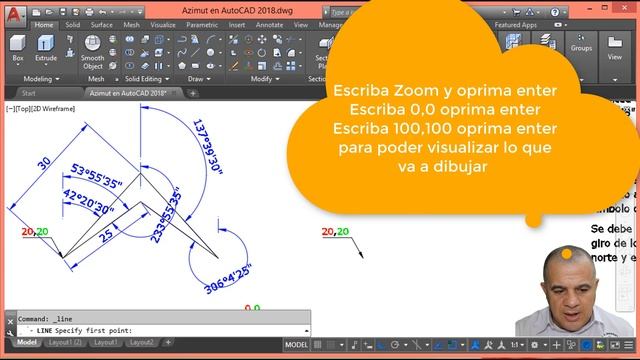The width and height of the screenshot is (640, 360).
Task: Click the View panel button
Action: [615, 49]
